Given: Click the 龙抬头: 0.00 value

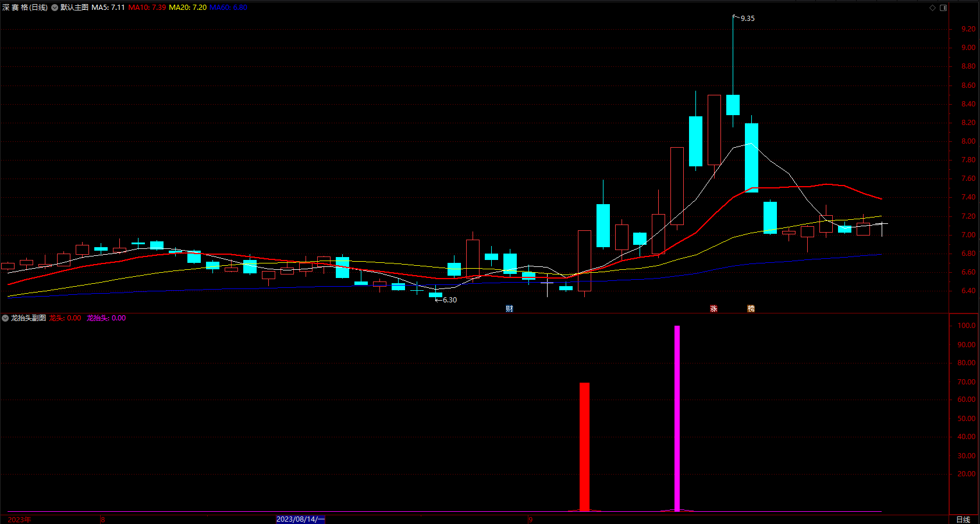Looking at the screenshot, I should click(106, 318).
